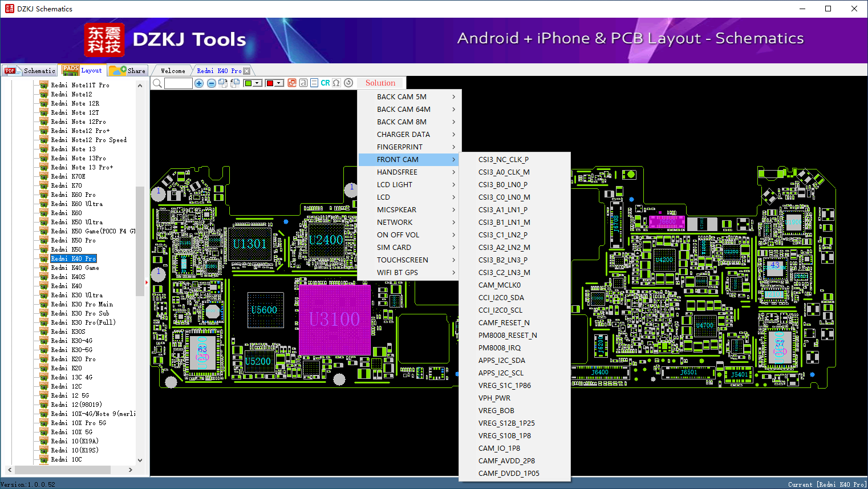Close the Redmi K40 Pro tab
This screenshot has width=868, height=489.
(x=247, y=71)
